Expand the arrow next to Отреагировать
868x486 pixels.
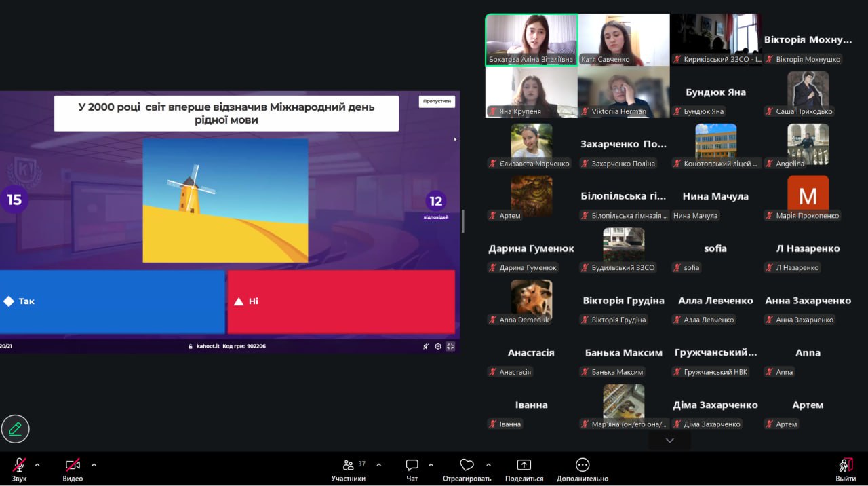(488, 465)
